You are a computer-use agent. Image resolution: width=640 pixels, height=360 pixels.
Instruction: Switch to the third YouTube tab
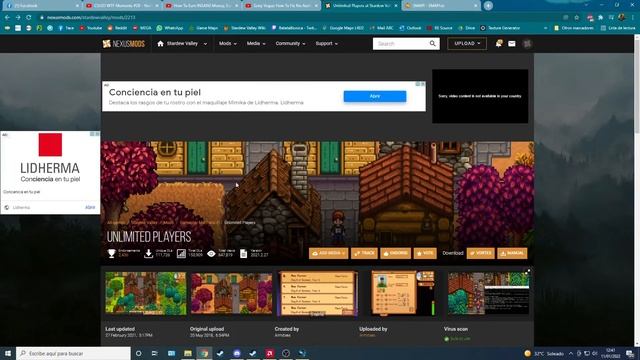point(203,6)
